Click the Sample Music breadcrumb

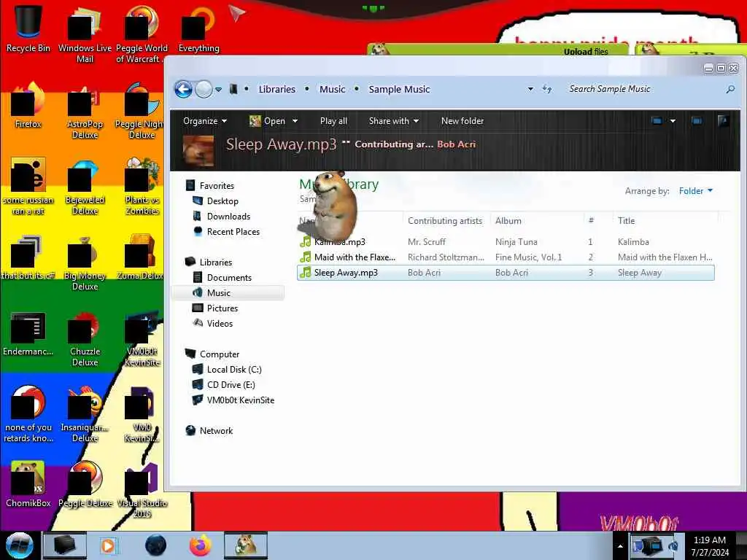399,89
